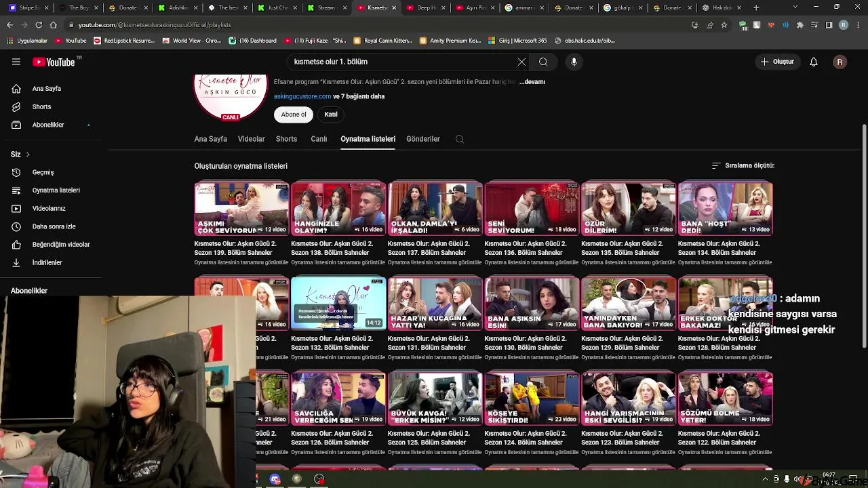Image resolution: width=868 pixels, height=488 pixels.
Task: Search within the channel using tab magnifier
Action: click(x=460, y=139)
